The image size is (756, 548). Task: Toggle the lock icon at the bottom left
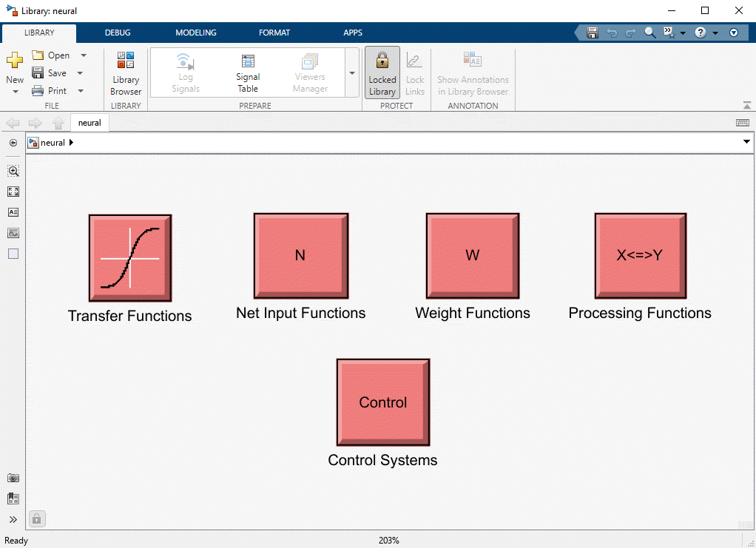(36, 518)
